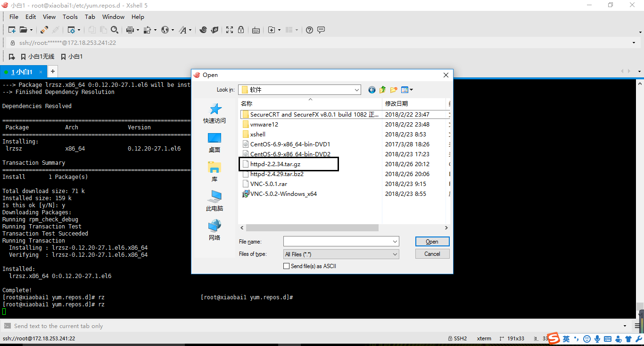Select 库 in the places bar

215,172
